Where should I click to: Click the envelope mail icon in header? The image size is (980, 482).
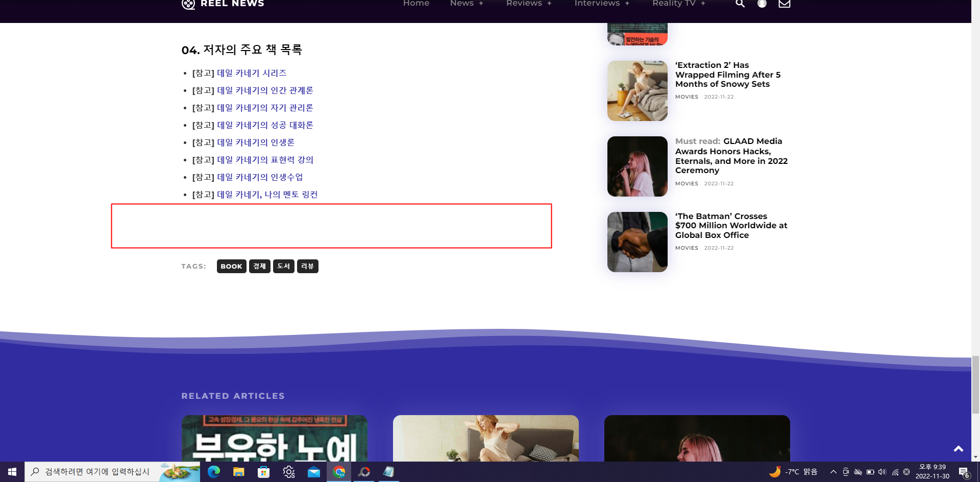(x=785, y=4)
